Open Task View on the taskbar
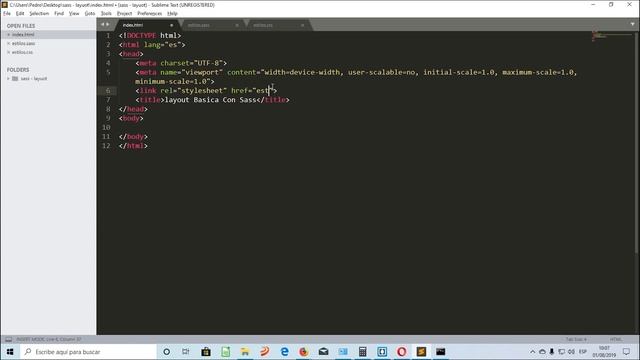640x360 pixels. [x=186, y=351]
